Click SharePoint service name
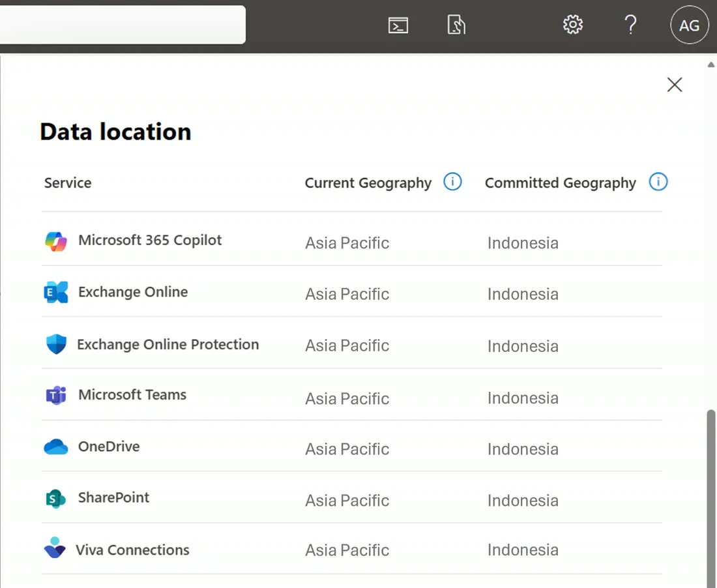Image resolution: width=717 pixels, height=588 pixels. [113, 497]
